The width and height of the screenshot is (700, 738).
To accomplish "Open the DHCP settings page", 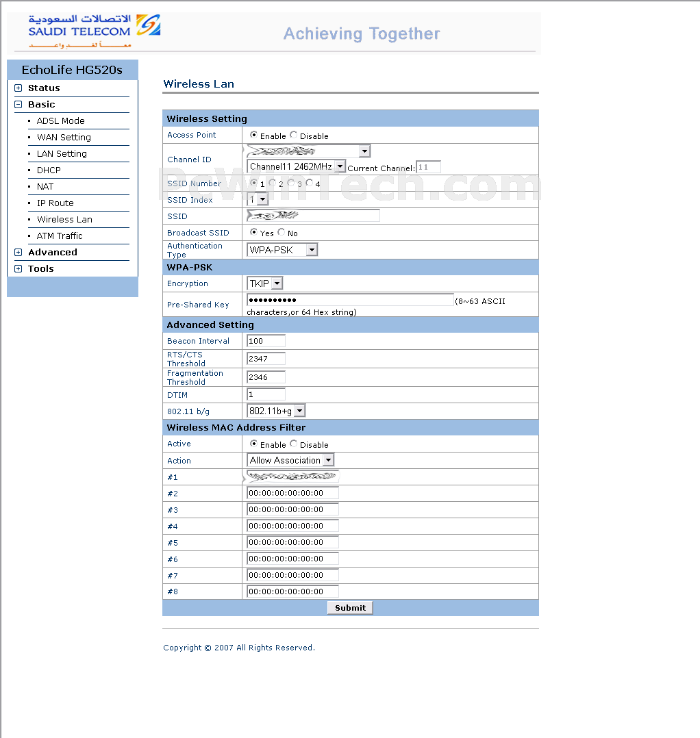I will (49, 170).
